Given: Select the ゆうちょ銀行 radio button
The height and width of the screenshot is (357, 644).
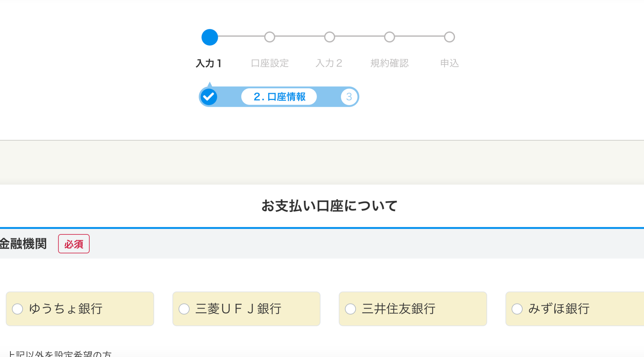Looking at the screenshot, I should (18, 309).
